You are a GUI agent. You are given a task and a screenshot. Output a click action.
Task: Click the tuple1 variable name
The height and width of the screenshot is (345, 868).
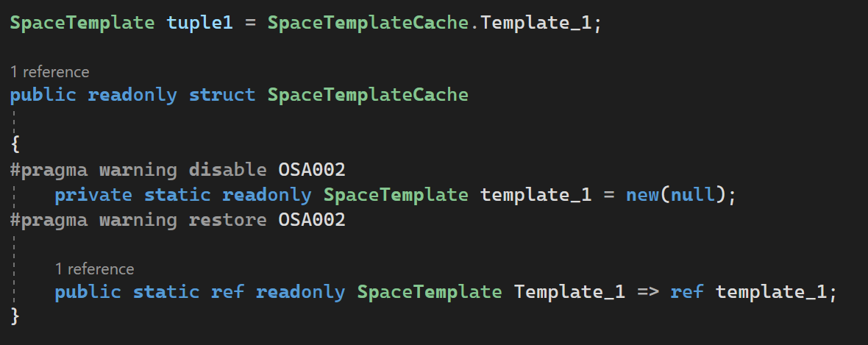click(x=200, y=23)
